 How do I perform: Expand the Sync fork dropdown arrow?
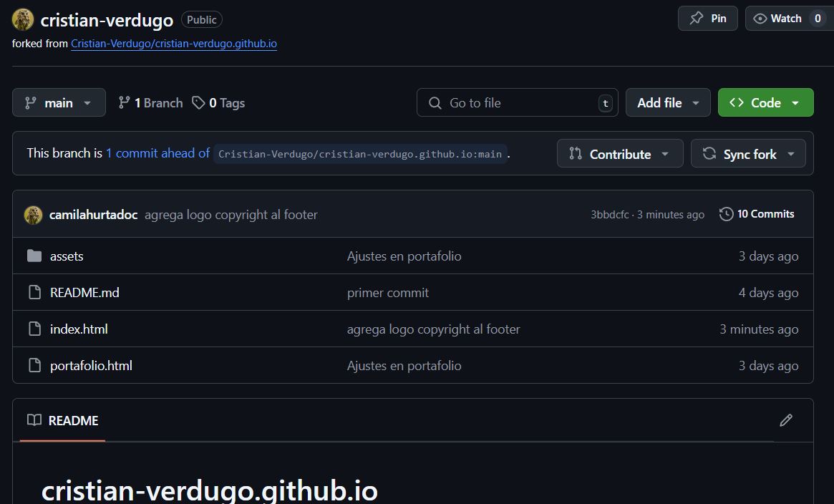coord(790,153)
